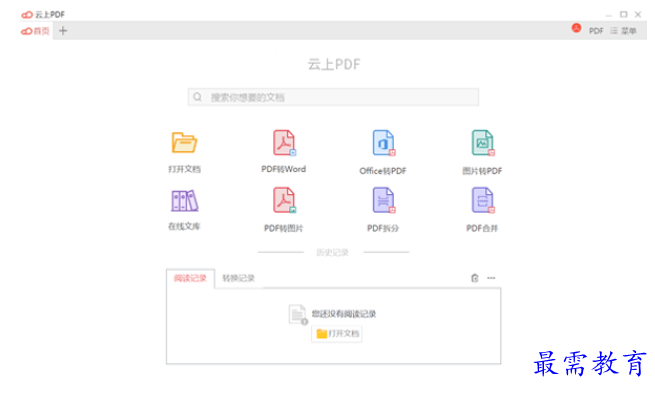Click the 您还没有阅读记录 message text
Screen dimensions: 655x395
pyautogui.click(x=344, y=314)
